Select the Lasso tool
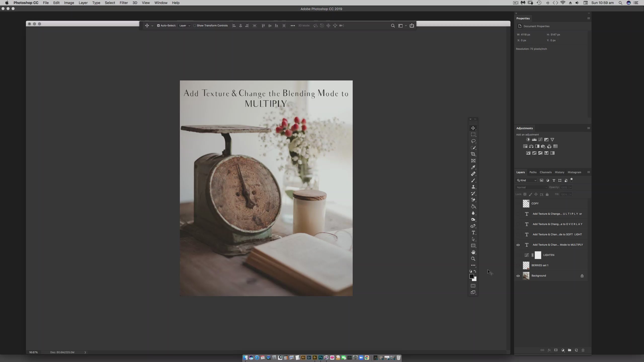 click(473, 141)
